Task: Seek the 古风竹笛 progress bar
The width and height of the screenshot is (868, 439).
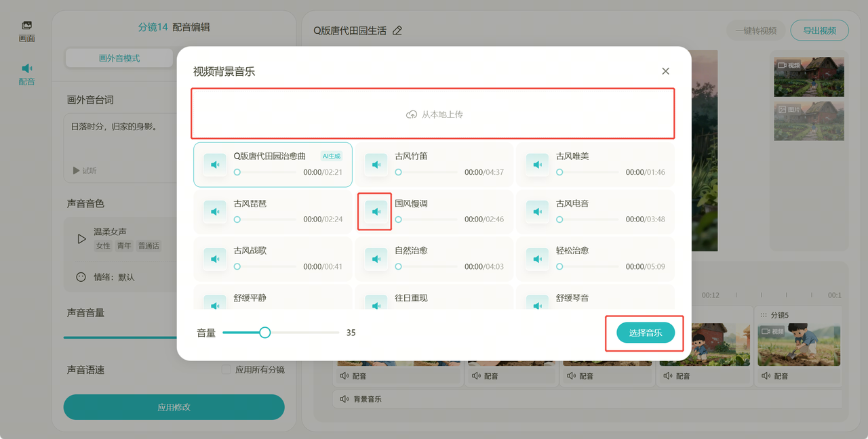Action: (427, 172)
